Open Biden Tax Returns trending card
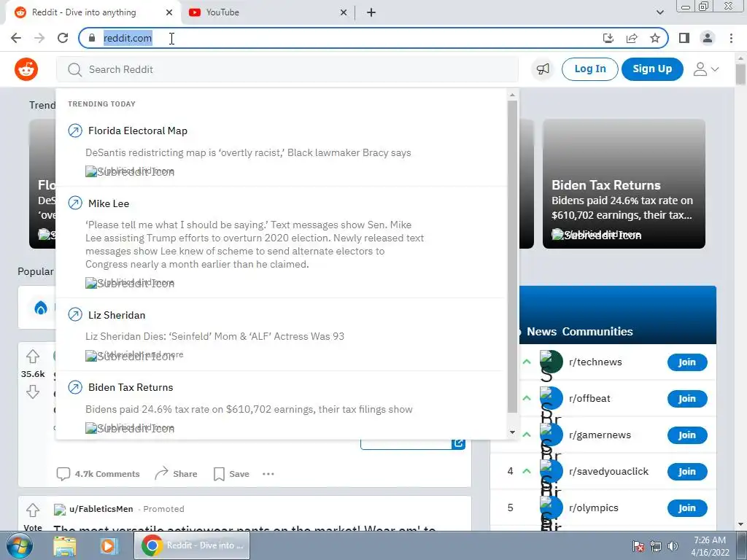747x560 pixels. [x=624, y=184]
